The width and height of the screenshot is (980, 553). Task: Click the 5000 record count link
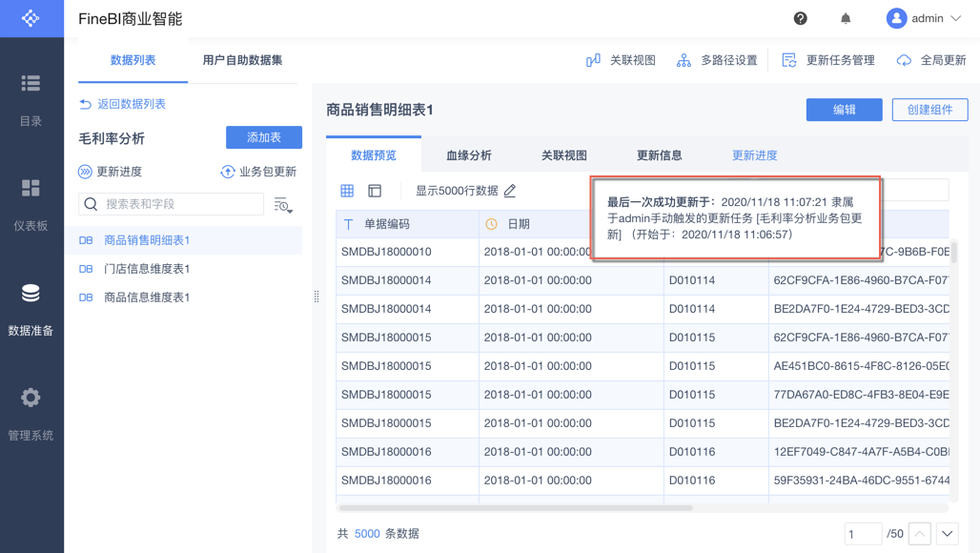(367, 534)
